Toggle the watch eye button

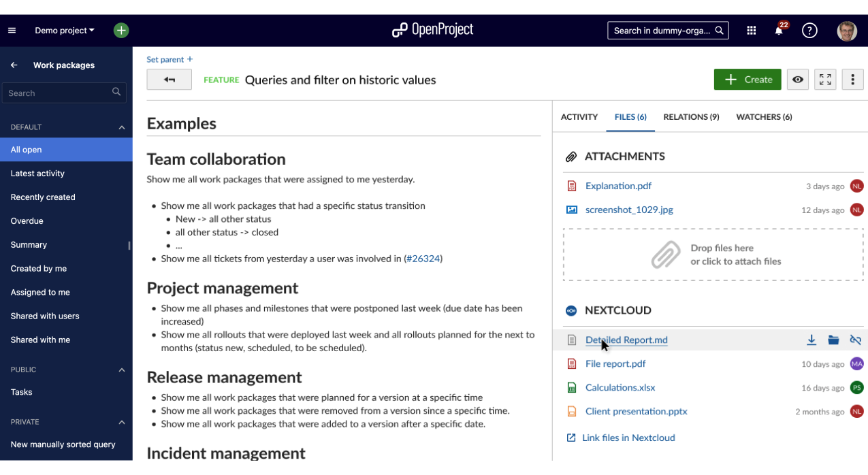798,80
